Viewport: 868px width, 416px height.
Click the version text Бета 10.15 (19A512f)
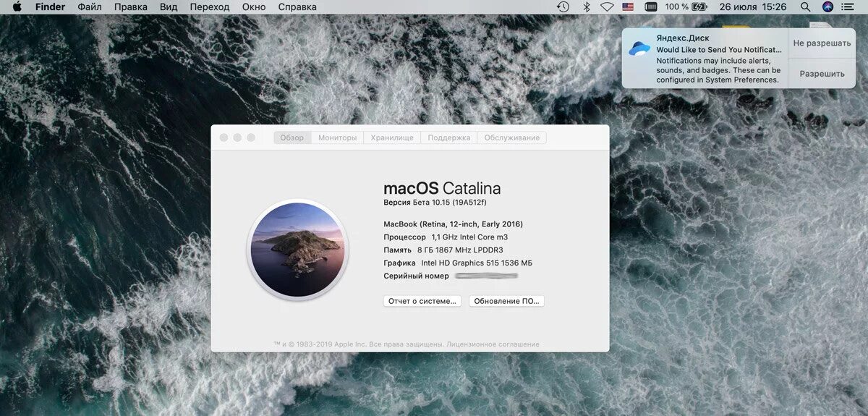(448, 203)
